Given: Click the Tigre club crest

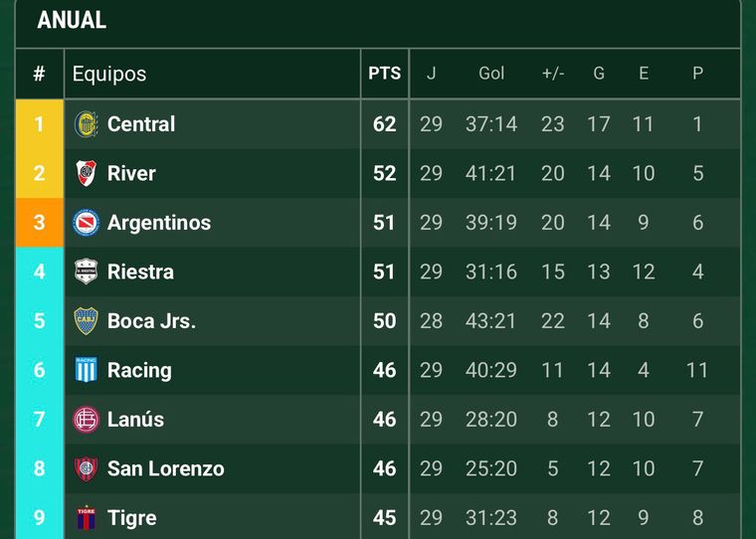Looking at the screenshot, I should pyautogui.click(x=87, y=517).
